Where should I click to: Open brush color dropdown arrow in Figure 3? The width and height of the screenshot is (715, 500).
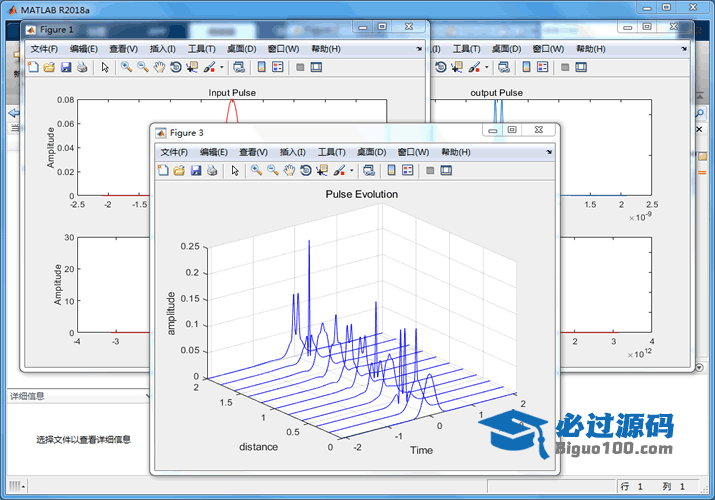tap(352, 170)
